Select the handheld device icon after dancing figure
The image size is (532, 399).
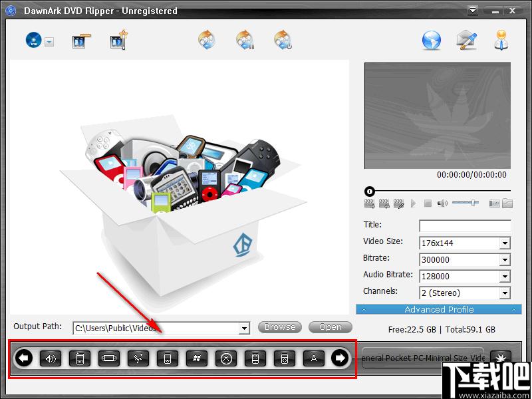[x=168, y=358]
